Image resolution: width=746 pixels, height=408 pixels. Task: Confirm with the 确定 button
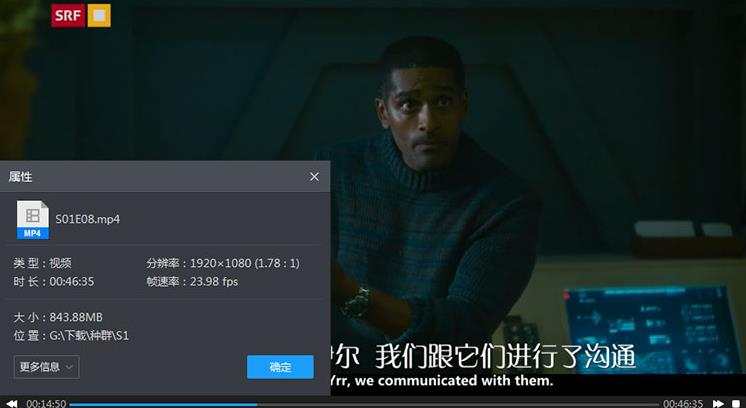(x=280, y=367)
